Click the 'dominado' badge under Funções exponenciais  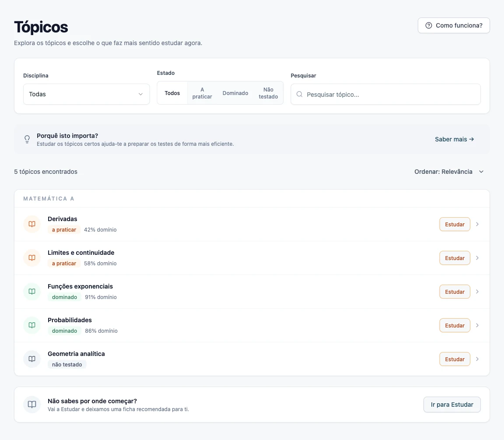click(x=65, y=297)
